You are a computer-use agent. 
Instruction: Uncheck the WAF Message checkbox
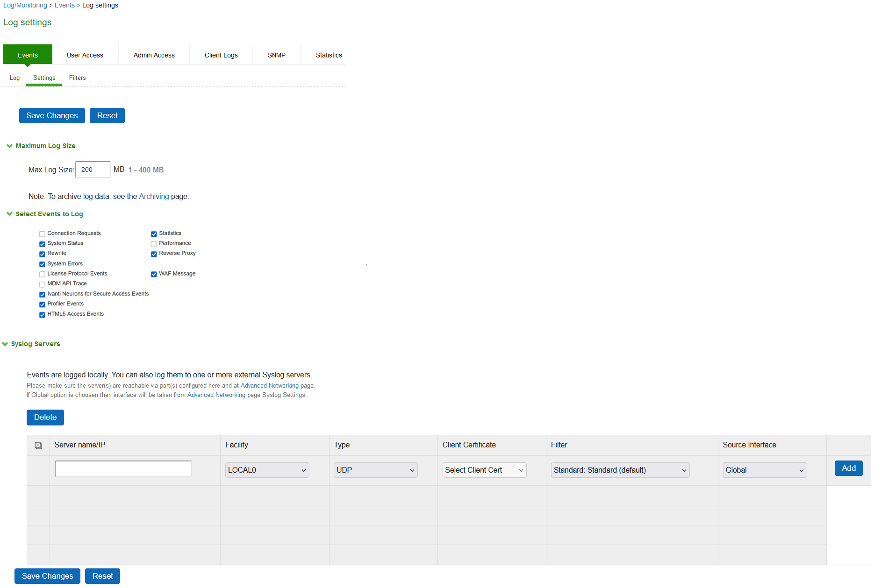154,274
